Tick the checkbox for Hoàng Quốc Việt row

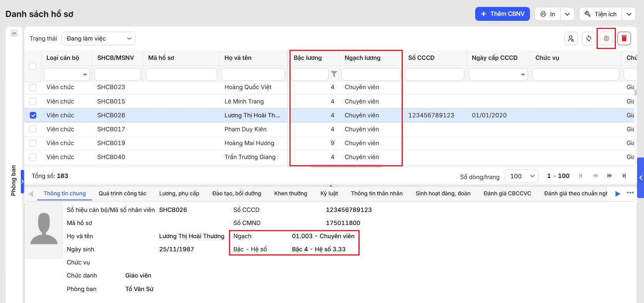(33, 88)
